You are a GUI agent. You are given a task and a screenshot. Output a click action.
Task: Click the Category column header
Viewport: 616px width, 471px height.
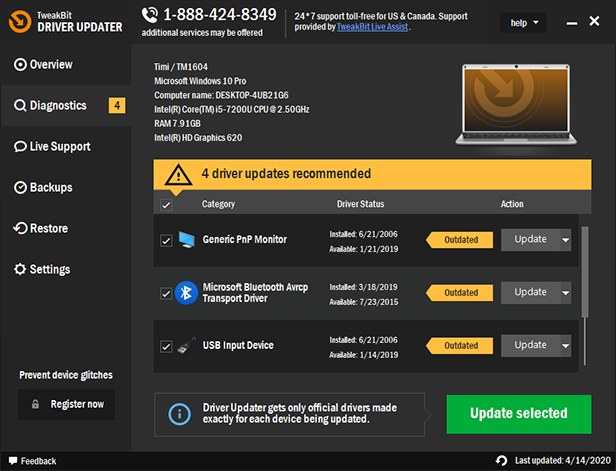tap(218, 204)
